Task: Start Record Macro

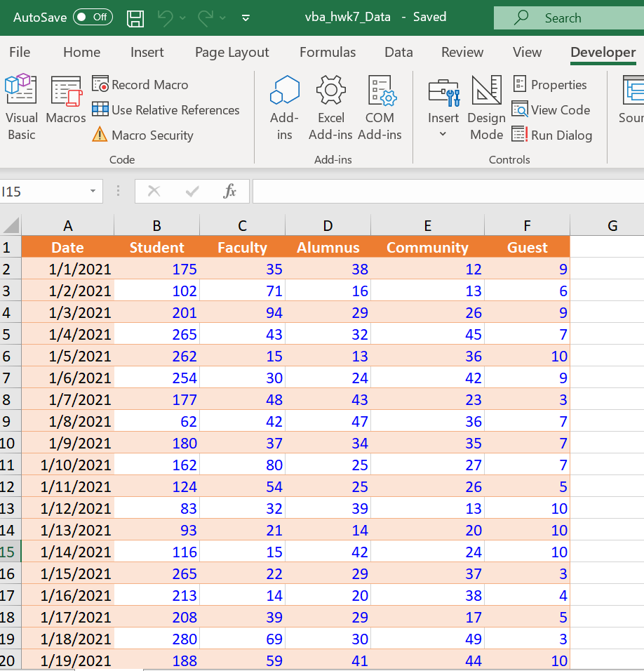Action: tap(141, 85)
